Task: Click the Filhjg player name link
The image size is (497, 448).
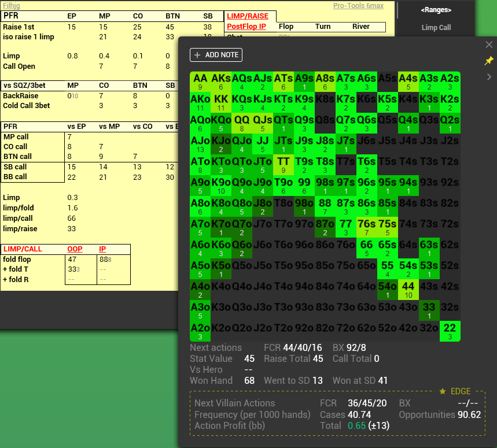Action: click(x=12, y=5)
